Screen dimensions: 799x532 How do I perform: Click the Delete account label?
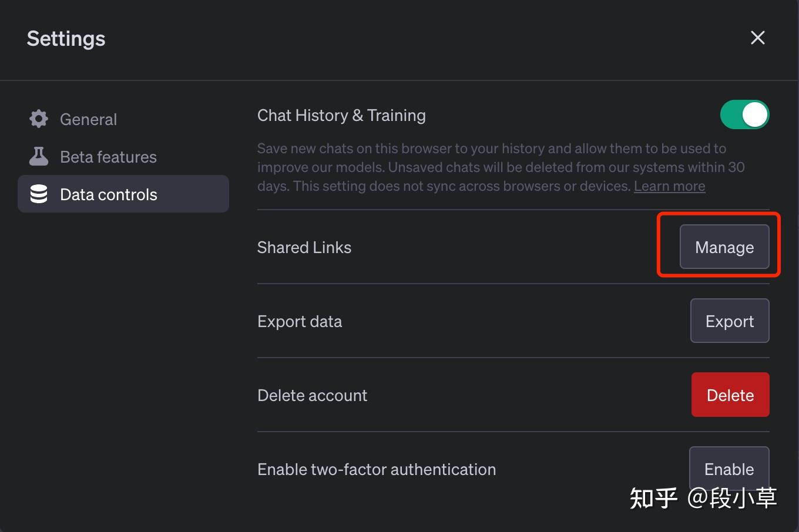(312, 396)
